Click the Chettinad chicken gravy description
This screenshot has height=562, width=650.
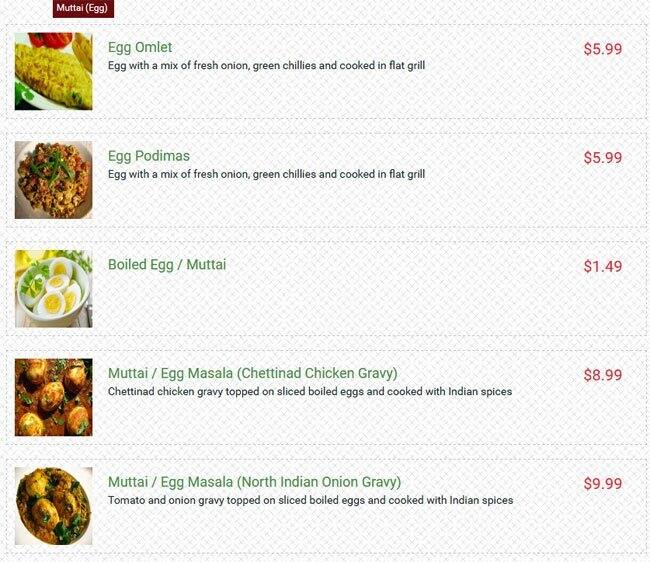(310, 392)
